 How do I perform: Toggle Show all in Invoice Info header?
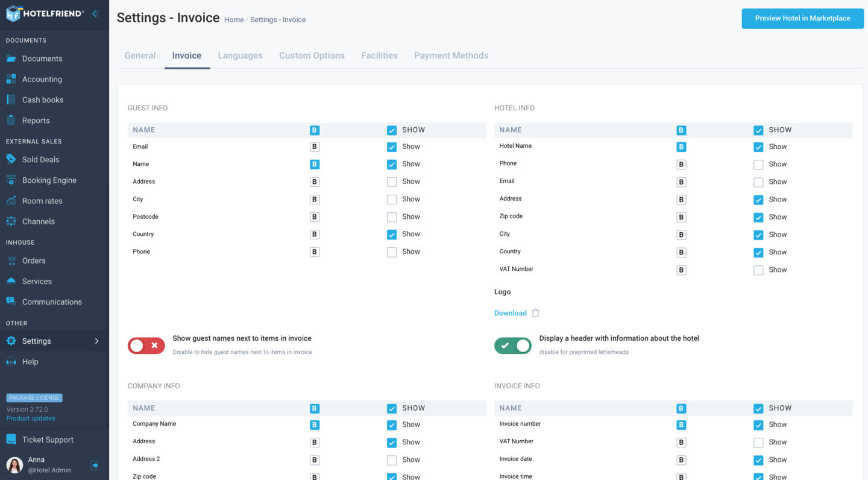(x=758, y=408)
